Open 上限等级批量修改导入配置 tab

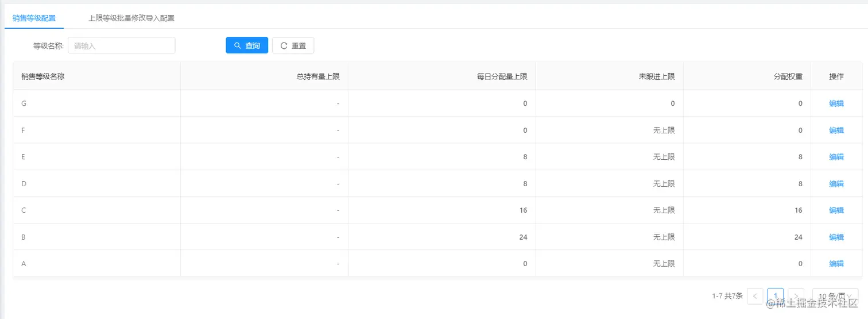pyautogui.click(x=131, y=18)
